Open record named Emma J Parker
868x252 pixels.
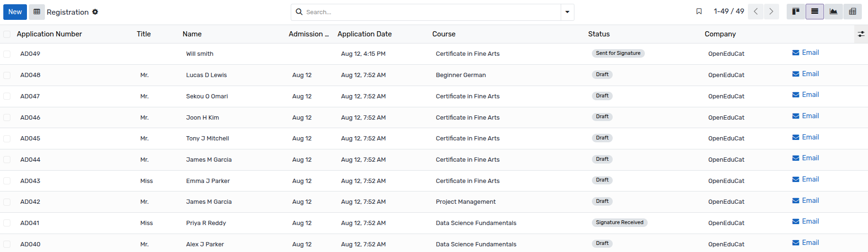pos(208,181)
